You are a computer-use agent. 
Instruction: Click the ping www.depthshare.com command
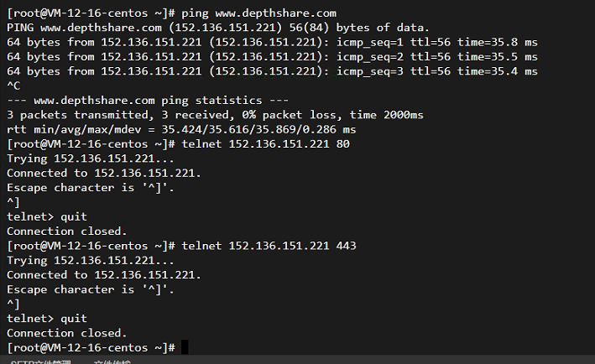tap(258, 13)
